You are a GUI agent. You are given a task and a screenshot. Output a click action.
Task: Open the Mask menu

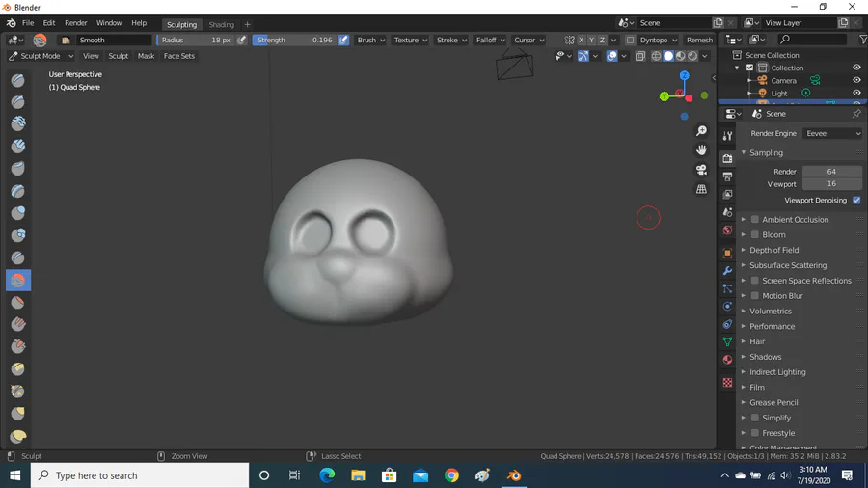147,56
